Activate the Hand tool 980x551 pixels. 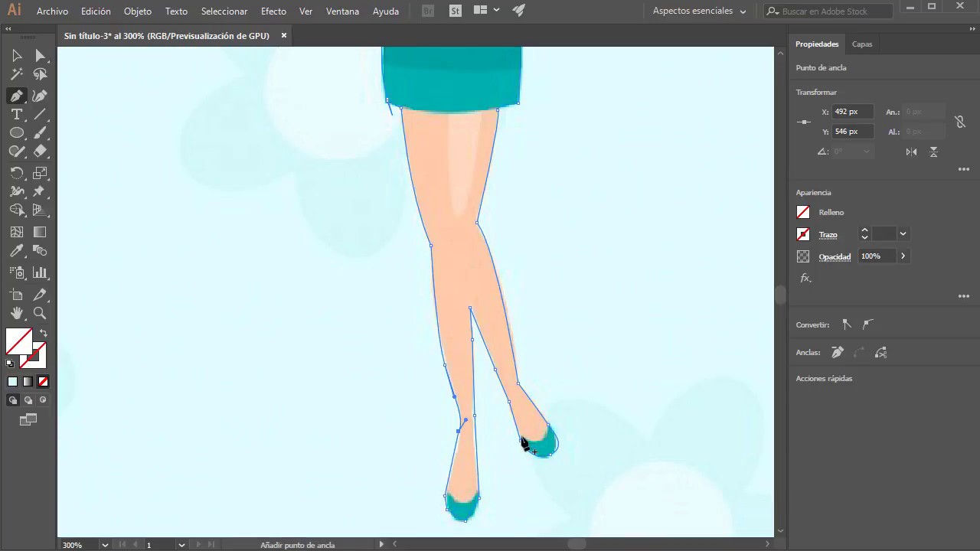(16, 313)
